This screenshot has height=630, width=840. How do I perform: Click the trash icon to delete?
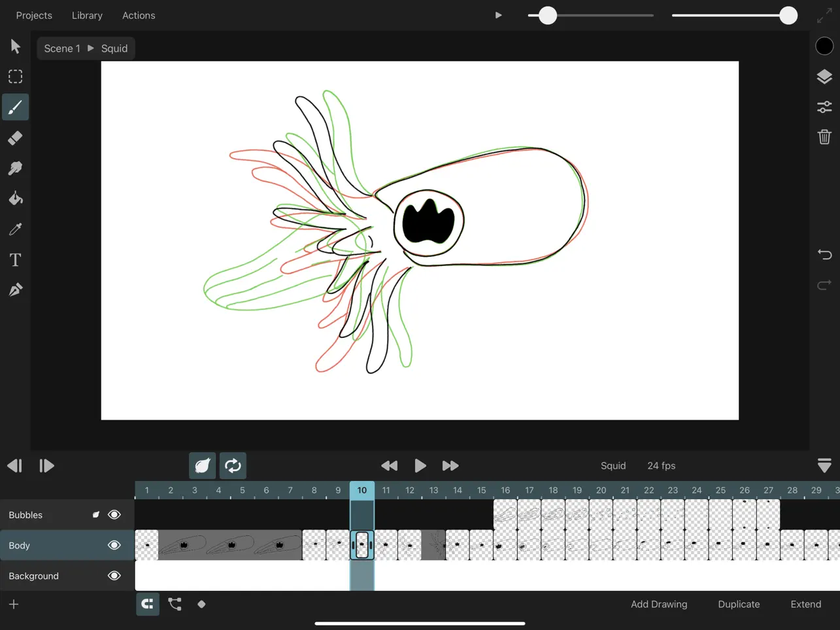(824, 137)
